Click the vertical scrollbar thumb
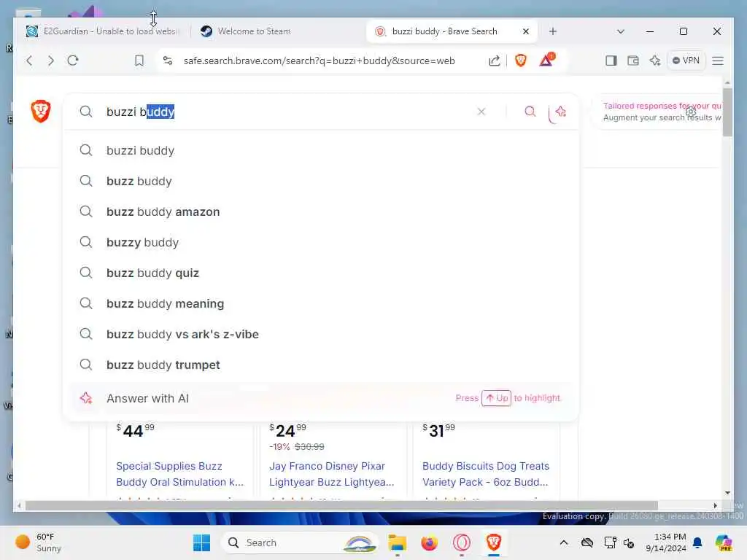The width and height of the screenshot is (747, 560). (727, 112)
